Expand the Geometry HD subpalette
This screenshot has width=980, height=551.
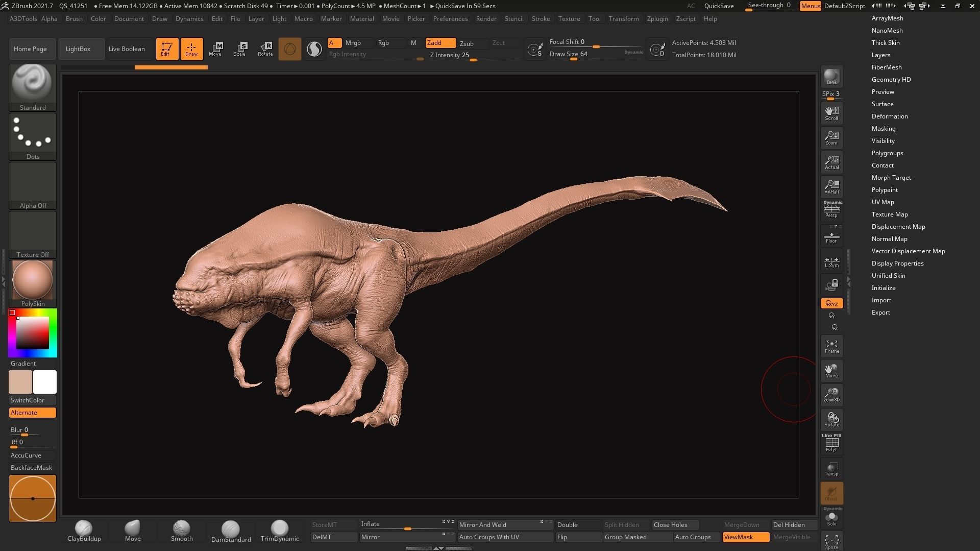(891, 80)
